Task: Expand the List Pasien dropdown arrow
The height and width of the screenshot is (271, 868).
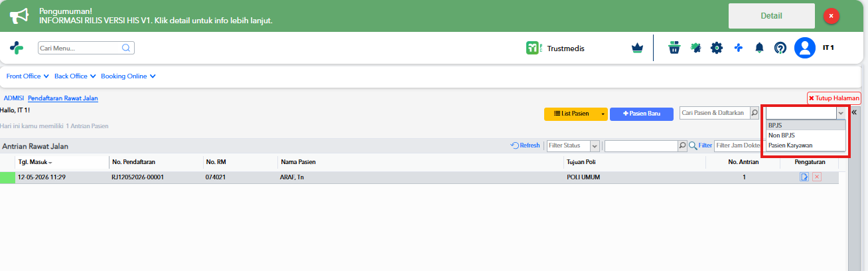Action: click(x=603, y=114)
